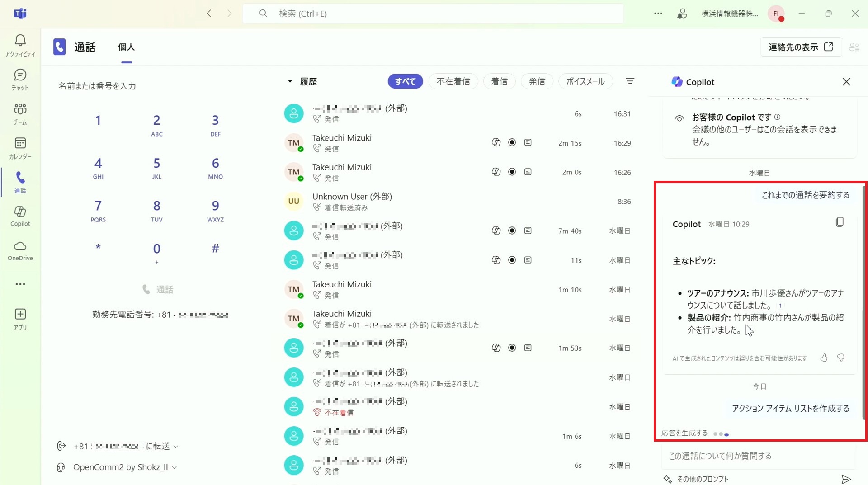Viewport: 868px width, 485px height.
Task: Collapse the 履歴 history section
Action: [290, 81]
